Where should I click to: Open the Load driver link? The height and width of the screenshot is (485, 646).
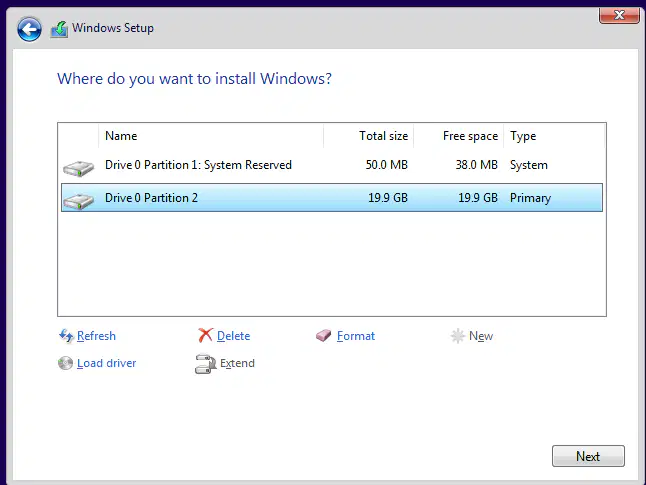click(x=107, y=363)
